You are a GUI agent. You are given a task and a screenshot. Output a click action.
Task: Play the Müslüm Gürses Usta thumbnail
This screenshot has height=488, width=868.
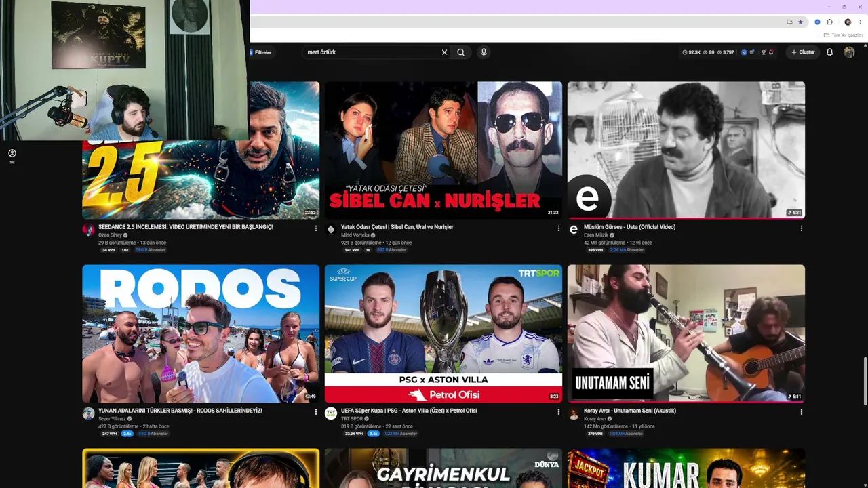[686, 150]
